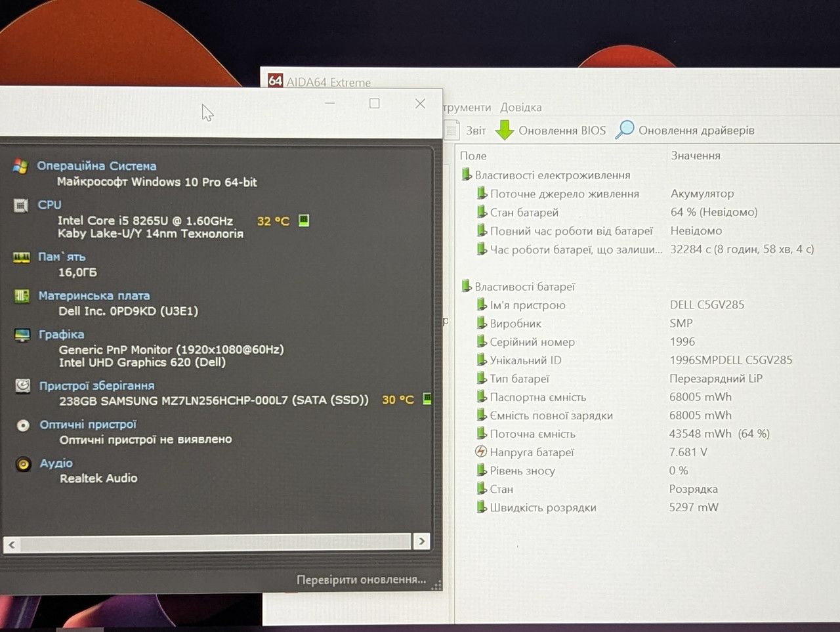Click the Аудіо heading link
Viewport: 840px width, 632px height.
coord(56,463)
